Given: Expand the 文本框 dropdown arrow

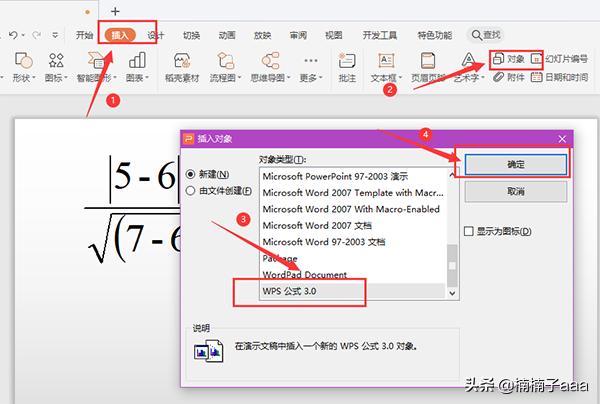Looking at the screenshot, I should [400, 78].
